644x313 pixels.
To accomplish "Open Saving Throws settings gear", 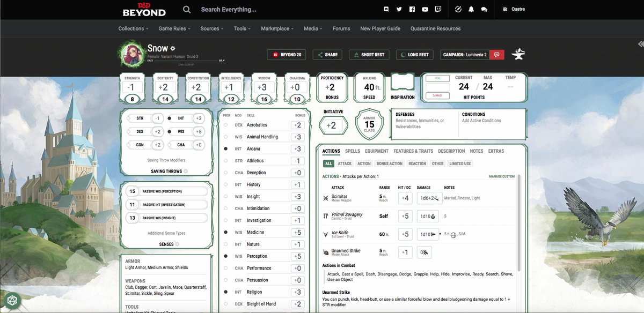I will (186, 172).
